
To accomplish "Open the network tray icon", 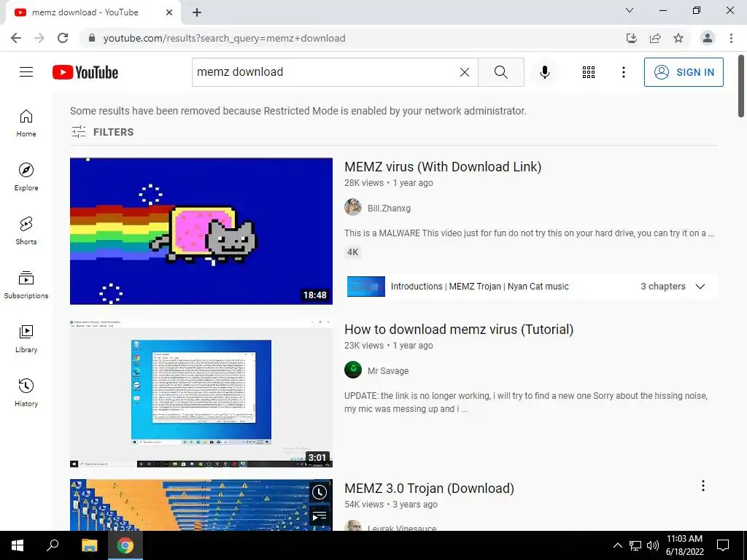I will pos(635,545).
